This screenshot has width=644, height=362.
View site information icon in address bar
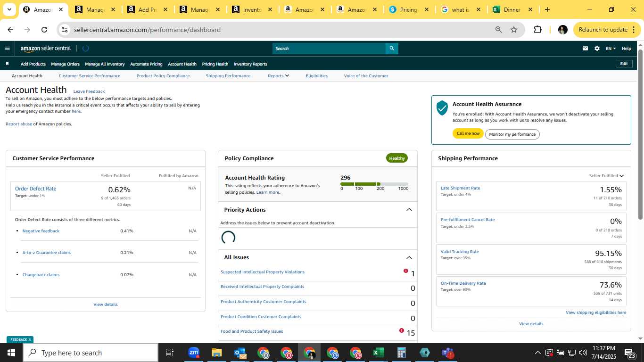[65, 30]
